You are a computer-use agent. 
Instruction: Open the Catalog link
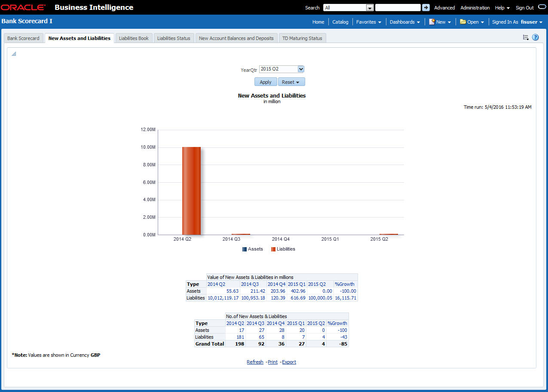point(340,22)
